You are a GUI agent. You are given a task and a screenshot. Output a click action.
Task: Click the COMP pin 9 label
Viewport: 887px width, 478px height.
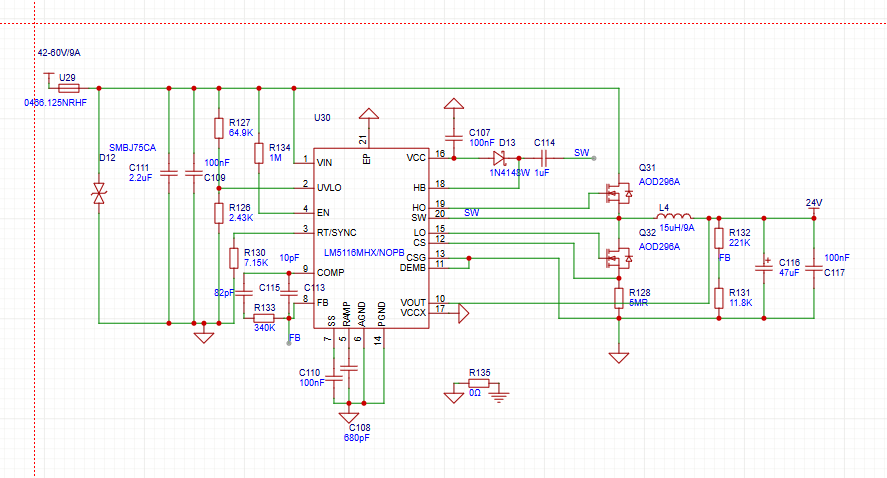(330, 273)
